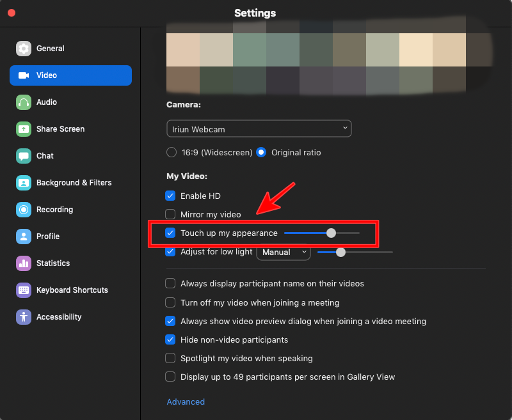Image resolution: width=512 pixels, height=420 pixels.
Task: Disable Adjust for low light checkbox
Action: [170, 252]
